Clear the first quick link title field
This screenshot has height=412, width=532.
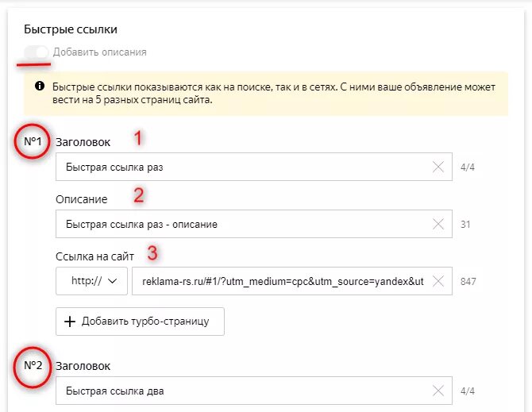point(438,167)
